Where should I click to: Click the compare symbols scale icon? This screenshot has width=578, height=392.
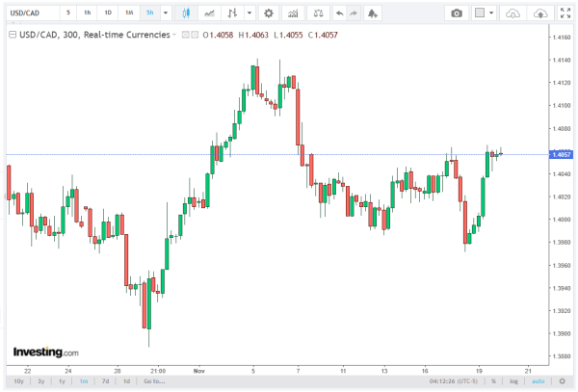tap(314, 13)
